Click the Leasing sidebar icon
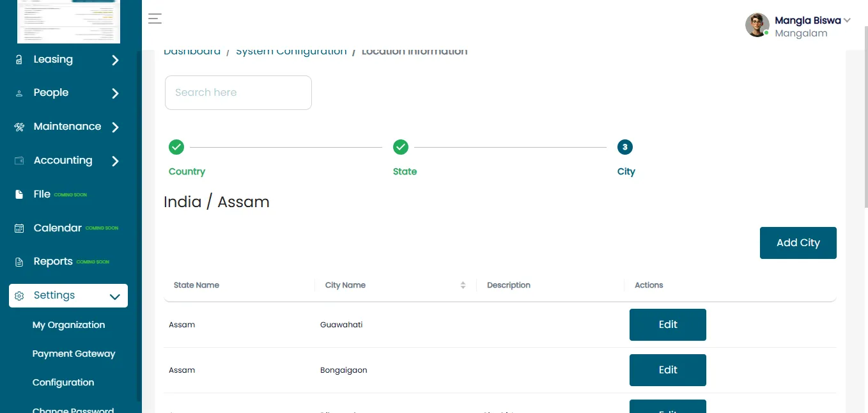Image resolution: width=868 pixels, height=413 pixels. pos(19,59)
